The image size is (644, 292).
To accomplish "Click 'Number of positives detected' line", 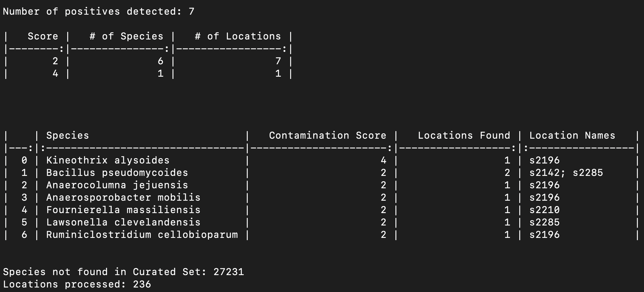I will (99, 12).
